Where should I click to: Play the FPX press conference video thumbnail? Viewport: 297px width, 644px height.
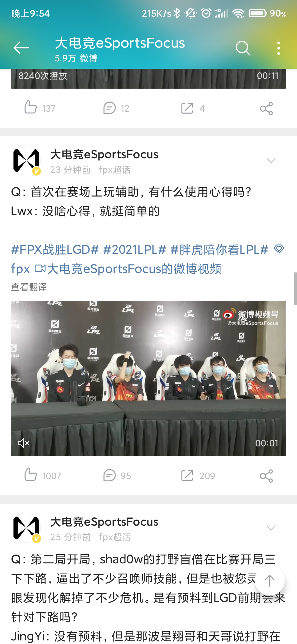click(x=148, y=378)
